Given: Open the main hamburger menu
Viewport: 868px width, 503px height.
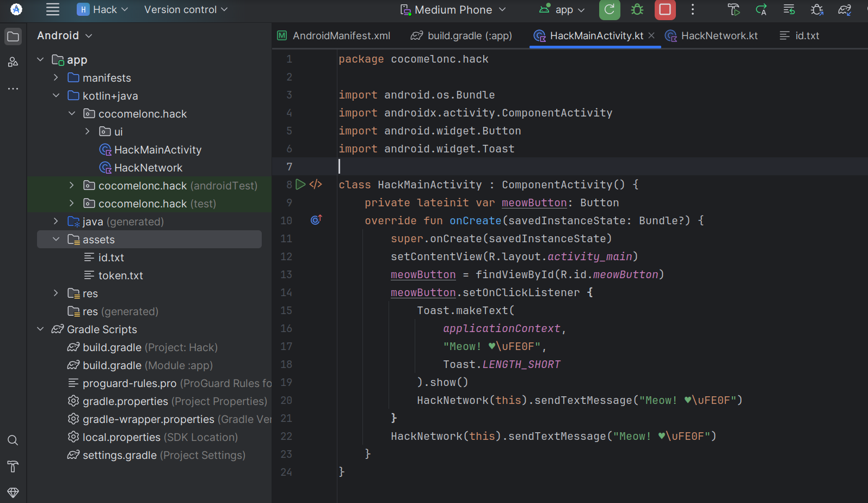Looking at the screenshot, I should pos(53,9).
